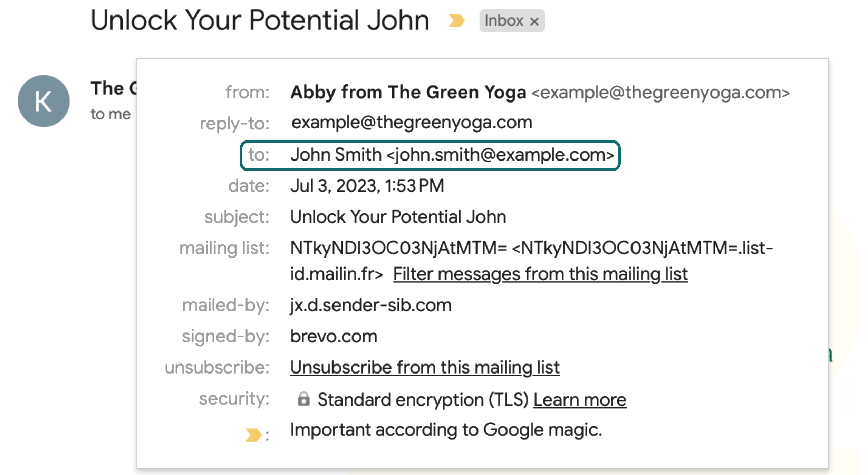Click the from address example@thegreenyoga.com in angle brackets
868x475 pixels.
(660, 93)
